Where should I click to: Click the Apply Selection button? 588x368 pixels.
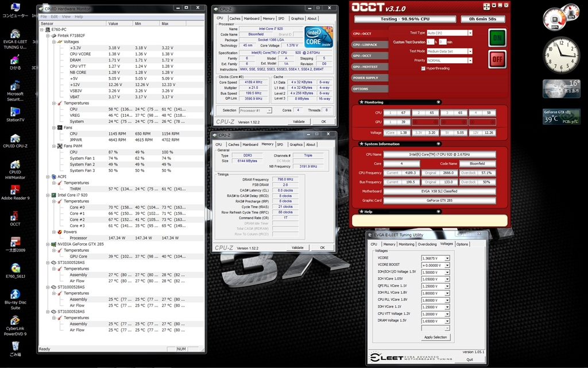[x=435, y=337]
